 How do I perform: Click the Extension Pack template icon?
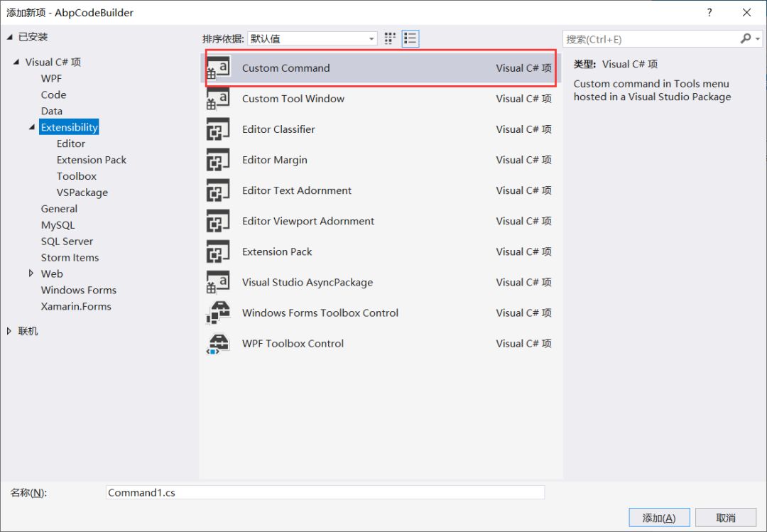coord(218,251)
